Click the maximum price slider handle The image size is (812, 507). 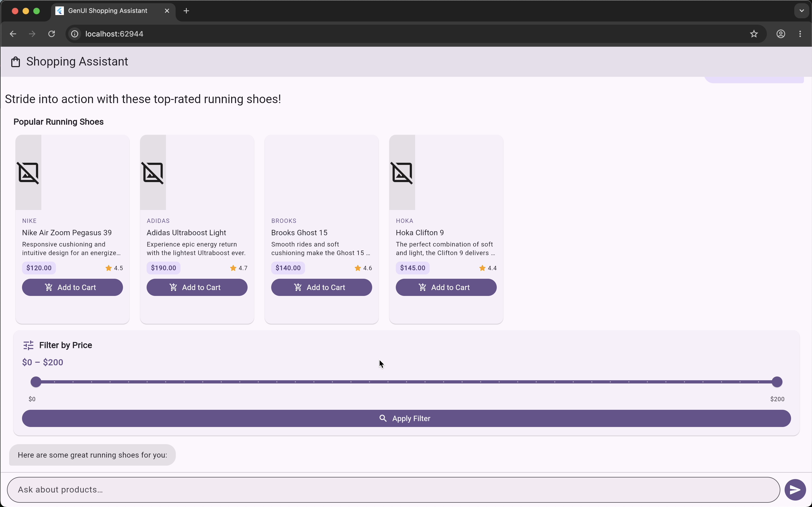[777, 382]
